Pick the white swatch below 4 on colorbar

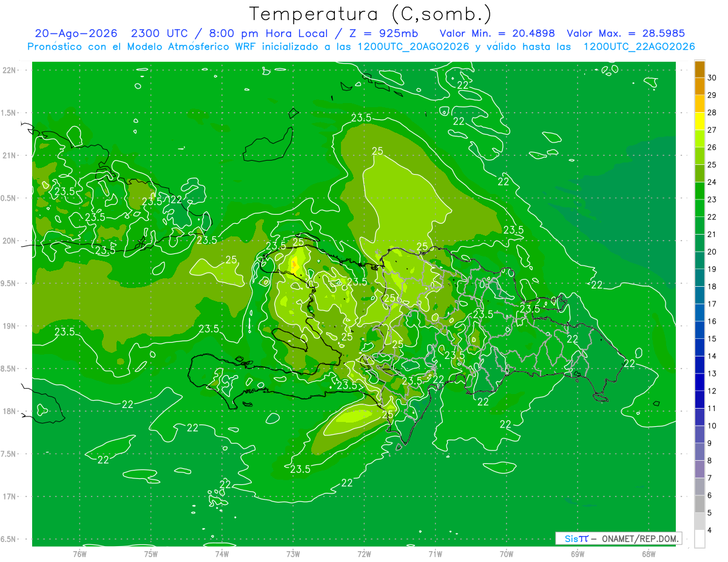[x=699, y=538]
